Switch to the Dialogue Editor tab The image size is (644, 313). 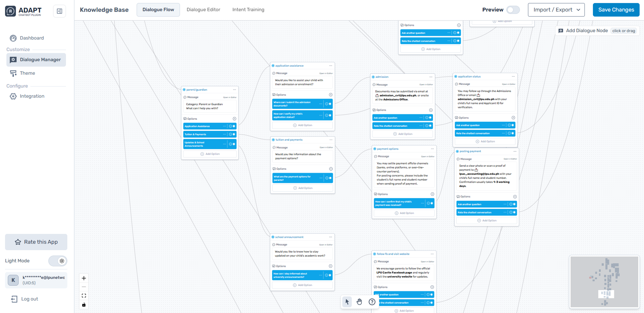click(203, 10)
